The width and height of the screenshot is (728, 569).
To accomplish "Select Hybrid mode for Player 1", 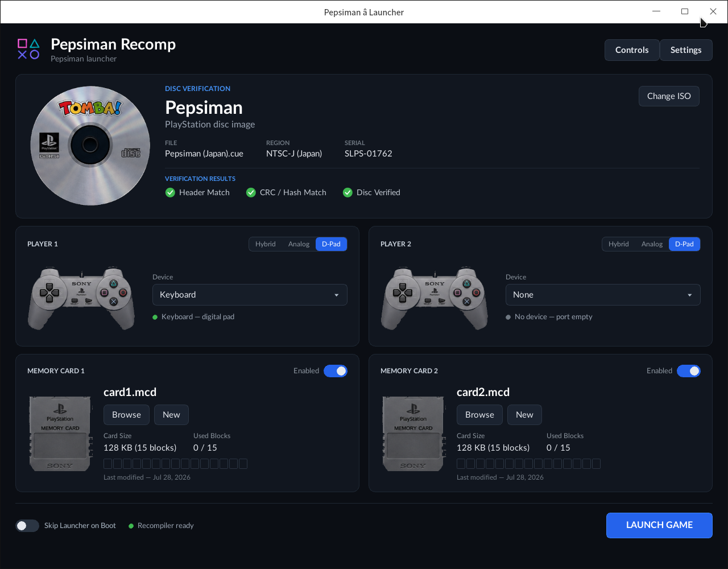I will pos(266,244).
